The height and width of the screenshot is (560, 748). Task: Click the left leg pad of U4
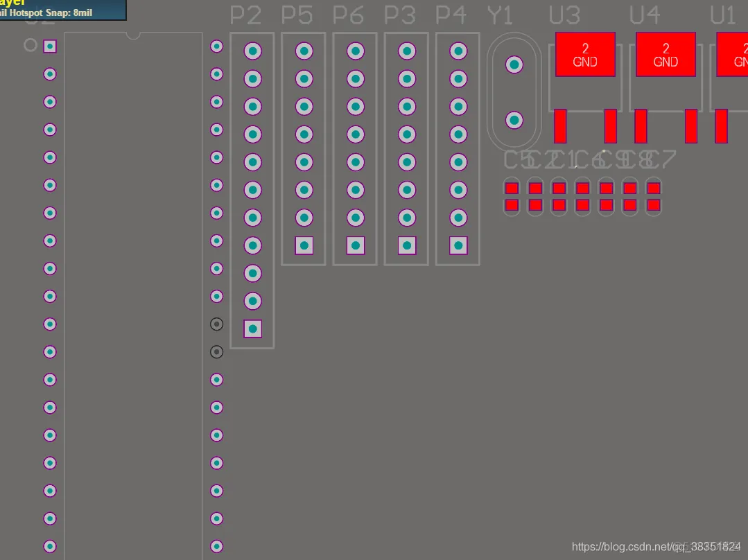[641, 126]
